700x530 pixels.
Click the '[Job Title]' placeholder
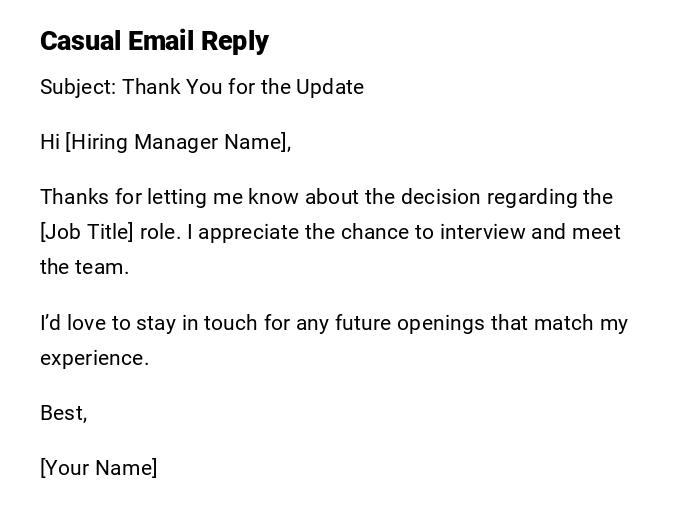click(86, 232)
